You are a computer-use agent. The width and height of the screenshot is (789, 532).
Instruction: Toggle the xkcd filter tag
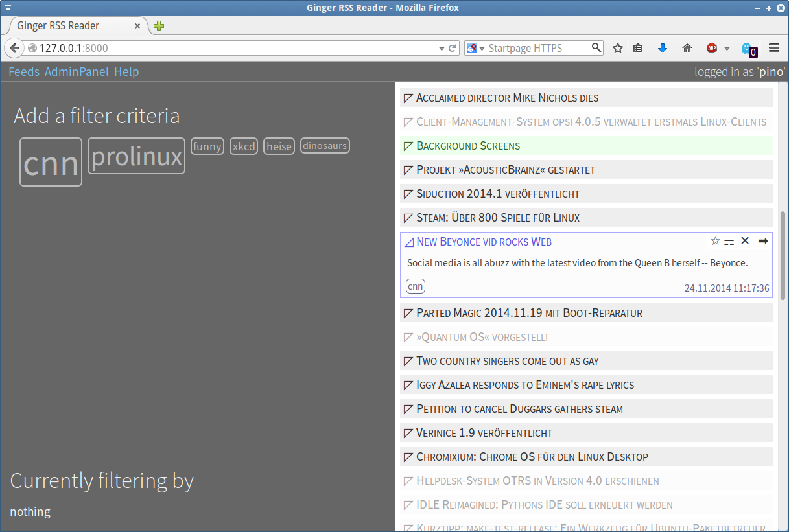tap(244, 146)
